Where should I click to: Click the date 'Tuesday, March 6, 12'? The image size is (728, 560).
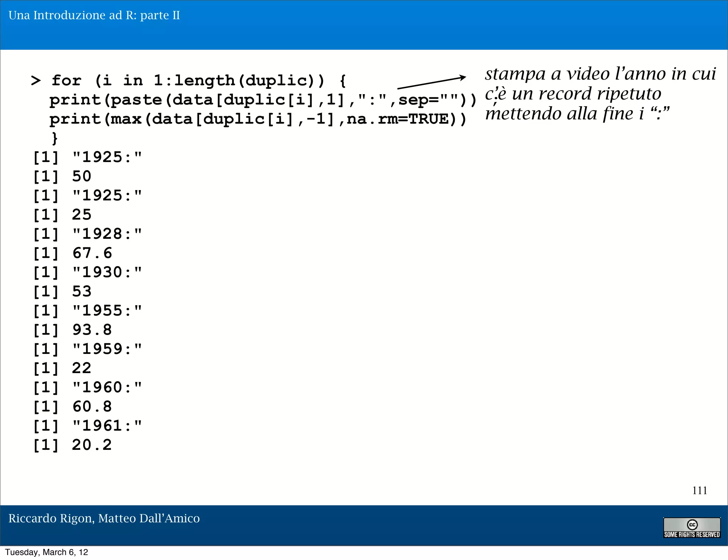click(47, 552)
